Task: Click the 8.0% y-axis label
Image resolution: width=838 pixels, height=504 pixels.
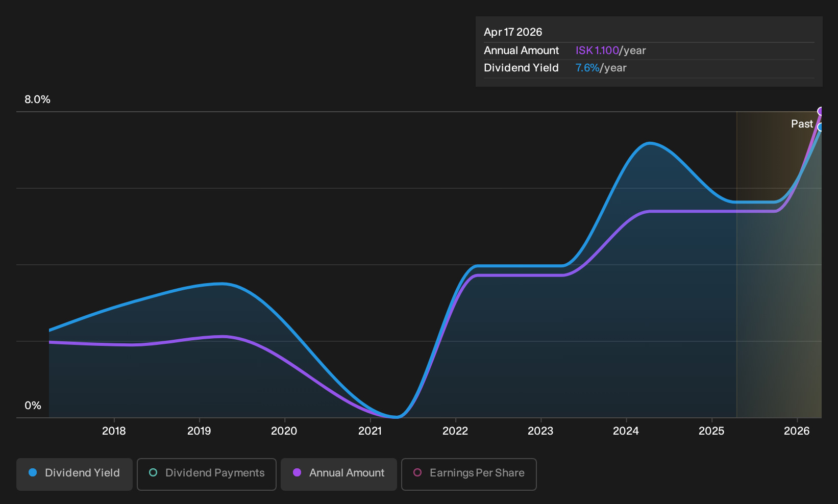Action: (x=38, y=99)
